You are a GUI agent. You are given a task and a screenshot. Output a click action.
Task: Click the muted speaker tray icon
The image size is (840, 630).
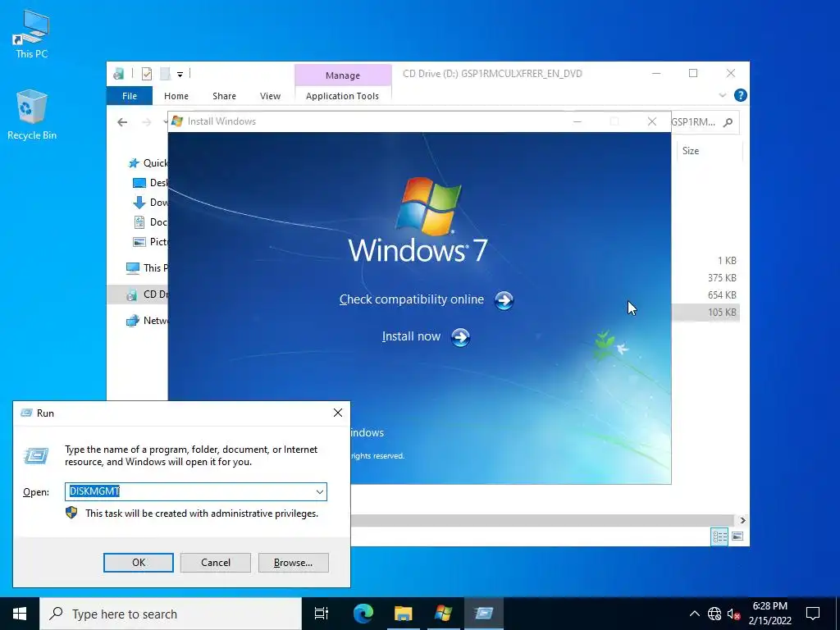tap(733, 614)
